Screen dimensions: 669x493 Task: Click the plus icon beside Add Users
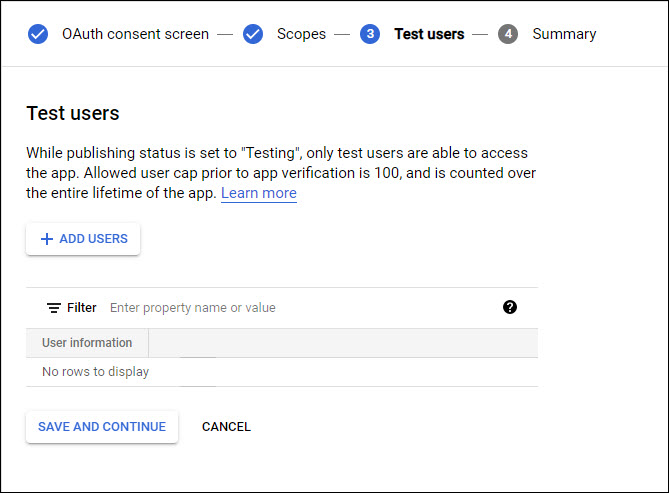click(x=46, y=239)
